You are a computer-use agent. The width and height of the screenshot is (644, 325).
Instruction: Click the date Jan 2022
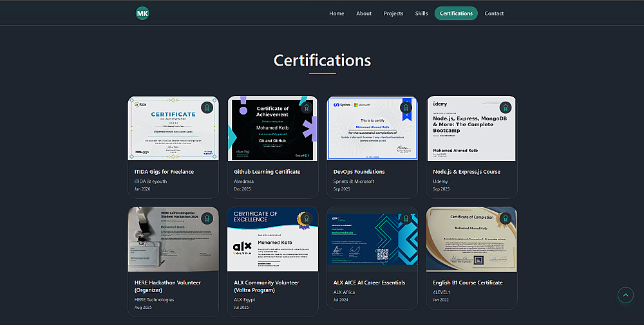[x=440, y=300]
